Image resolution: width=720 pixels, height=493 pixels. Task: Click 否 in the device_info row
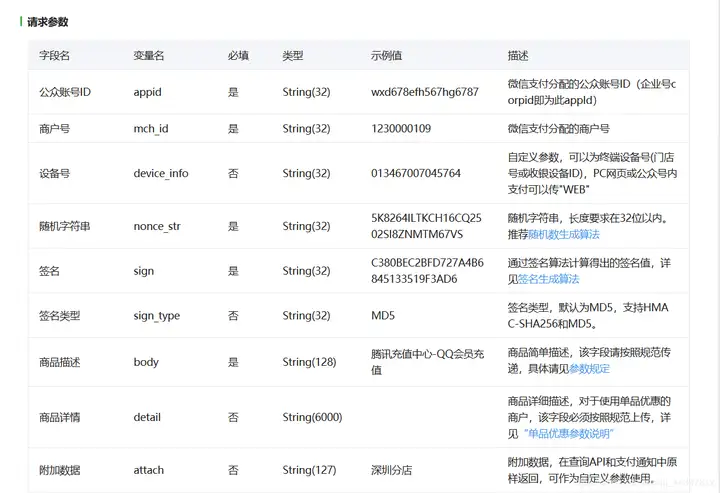[233, 174]
